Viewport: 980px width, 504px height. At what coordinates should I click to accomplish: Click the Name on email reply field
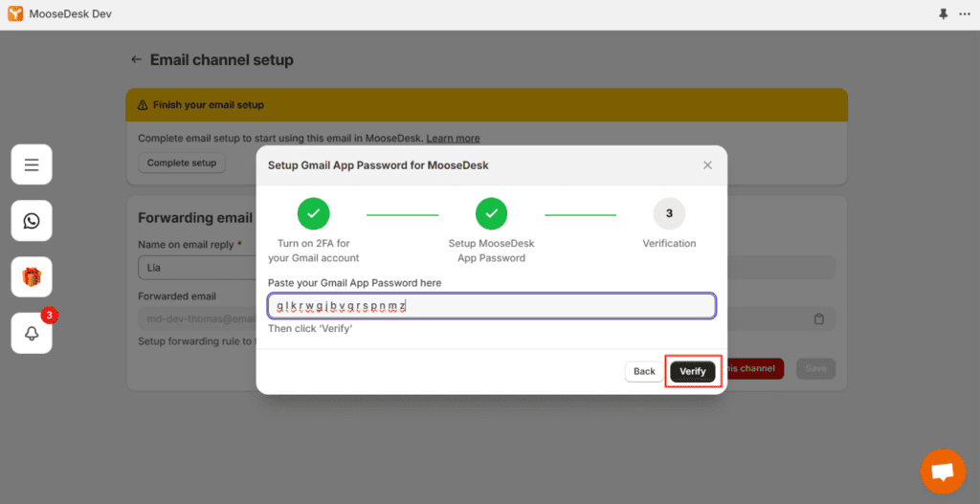[x=197, y=267]
